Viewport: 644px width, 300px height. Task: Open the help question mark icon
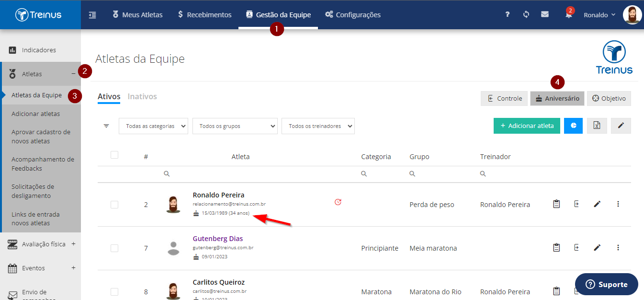[508, 15]
